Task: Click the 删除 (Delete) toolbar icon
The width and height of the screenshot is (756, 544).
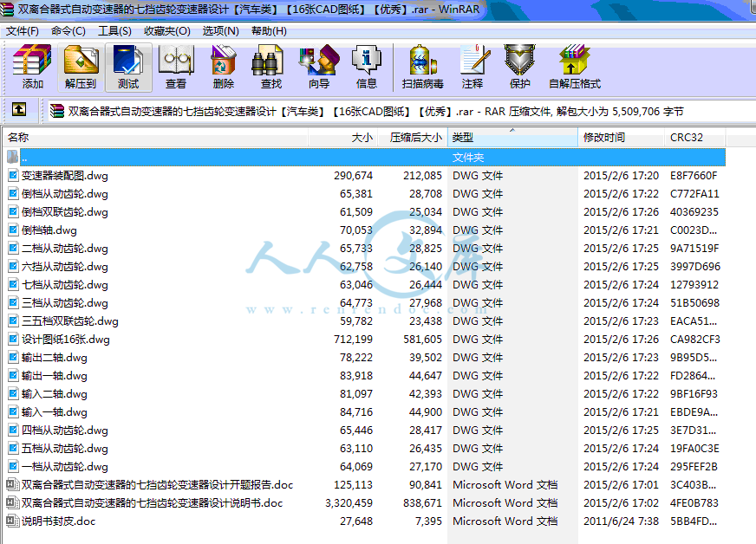Action: click(x=223, y=67)
